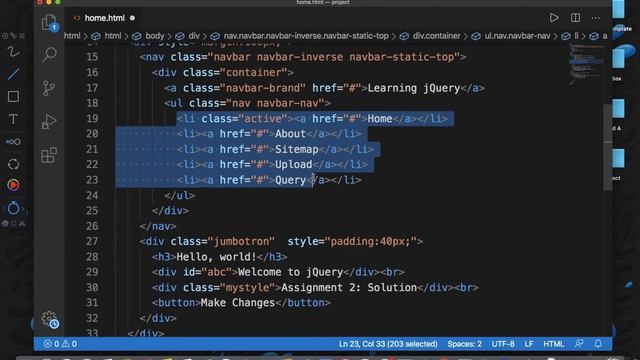Click the closing </nav> tag on line 26
This screenshot has width=640, height=360.
(158, 226)
